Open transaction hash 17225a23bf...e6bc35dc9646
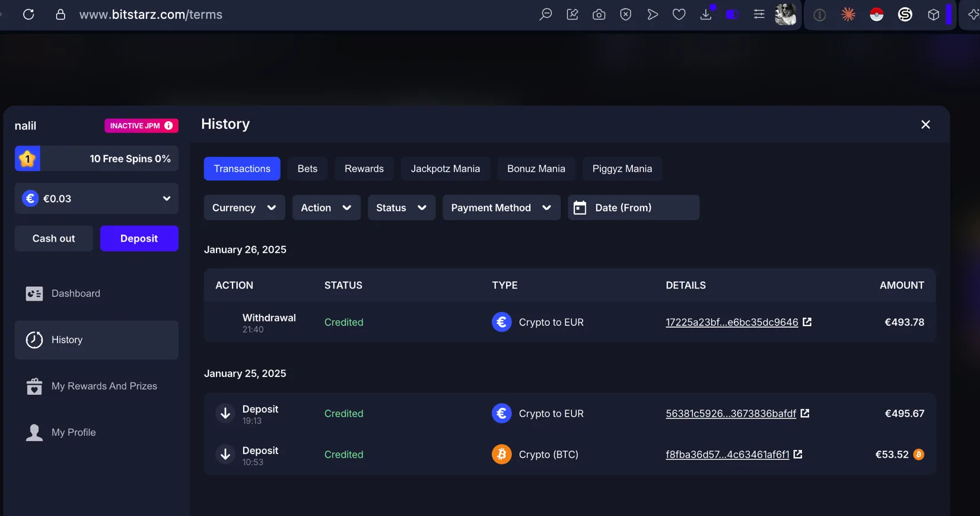 point(732,322)
